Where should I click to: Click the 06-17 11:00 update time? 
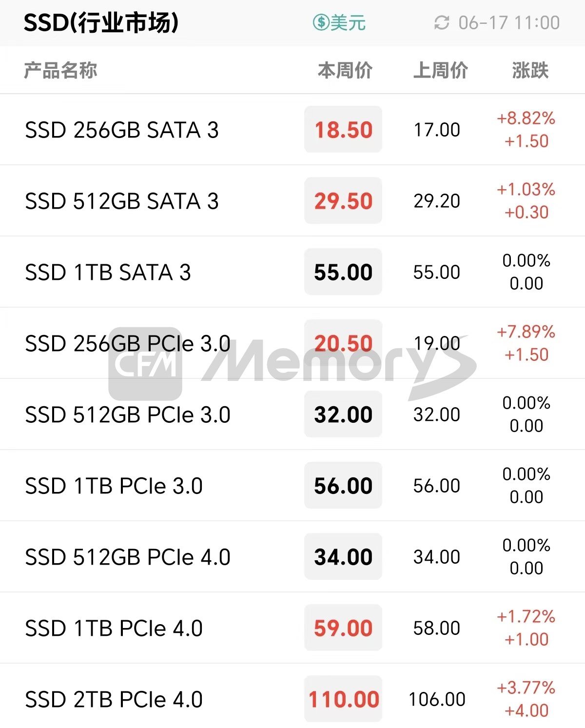click(x=508, y=22)
